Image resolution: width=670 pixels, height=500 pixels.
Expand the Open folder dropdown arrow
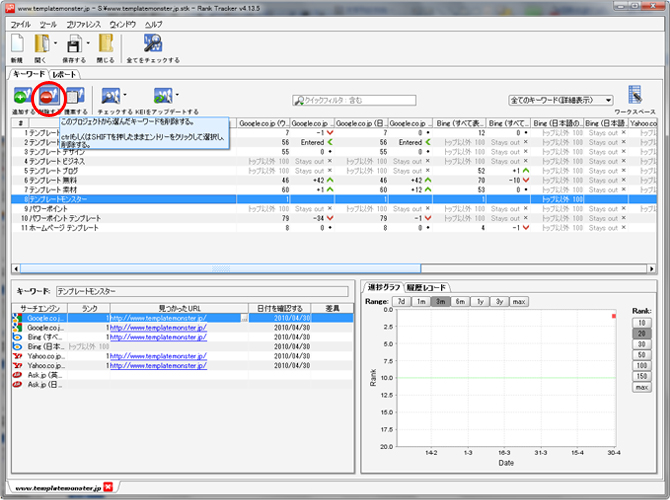point(56,43)
